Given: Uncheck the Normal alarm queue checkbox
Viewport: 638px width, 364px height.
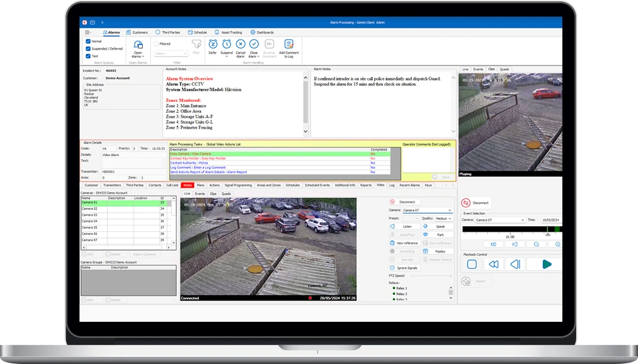Looking at the screenshot, I should click(88, 41).
